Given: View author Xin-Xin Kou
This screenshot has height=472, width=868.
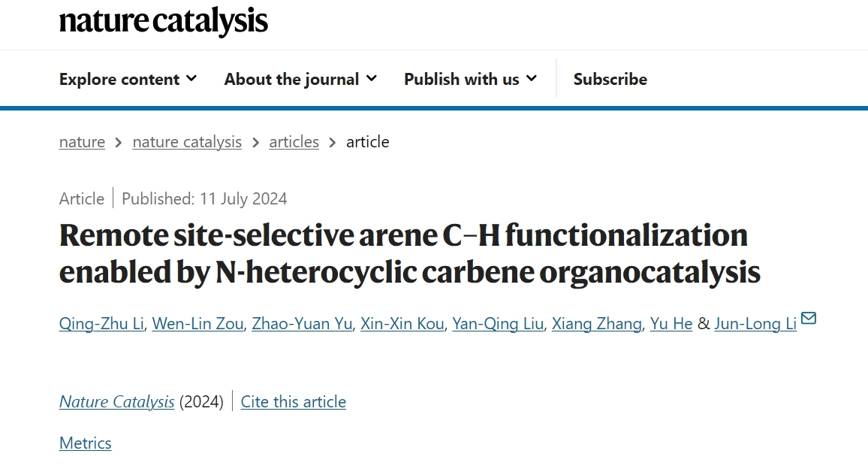Looking at the screenshot, I should pyautogui.click(x=402, y=324).
